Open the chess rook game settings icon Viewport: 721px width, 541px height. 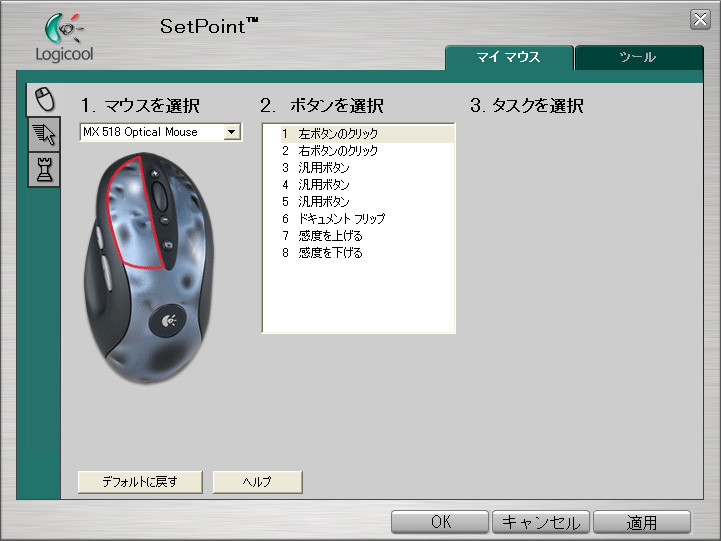(x=43, y=169)
